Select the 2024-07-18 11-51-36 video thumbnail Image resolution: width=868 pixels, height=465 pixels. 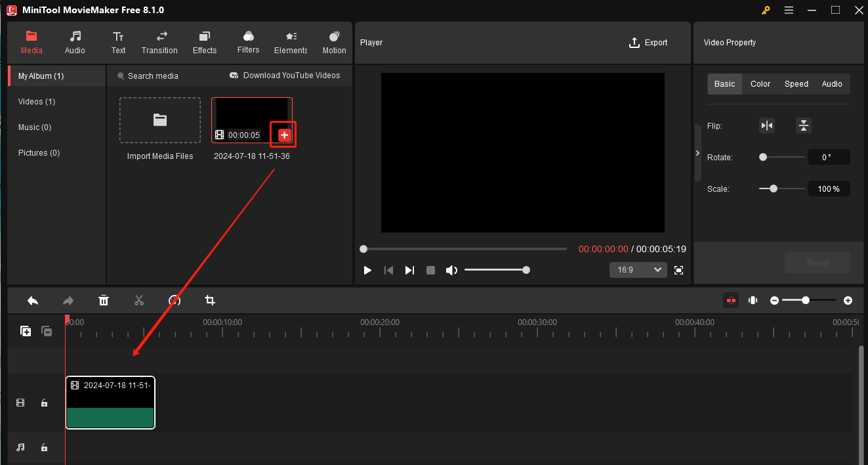252,120
